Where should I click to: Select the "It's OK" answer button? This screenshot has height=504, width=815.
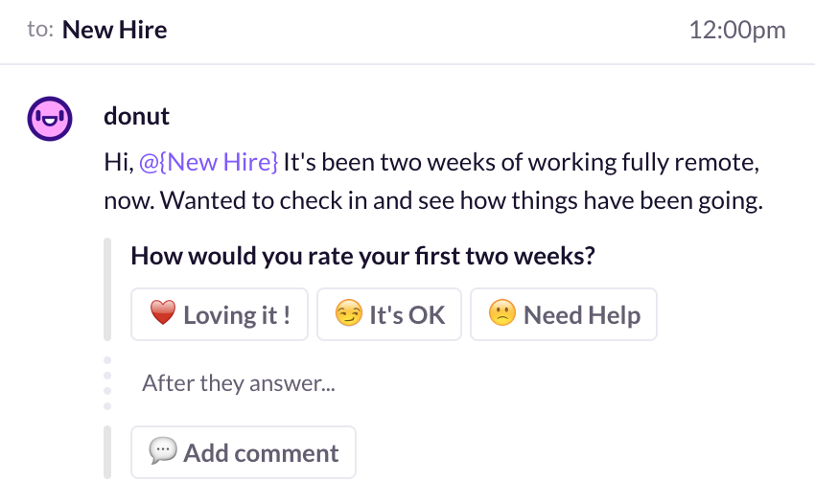click(x=389, y=314)
